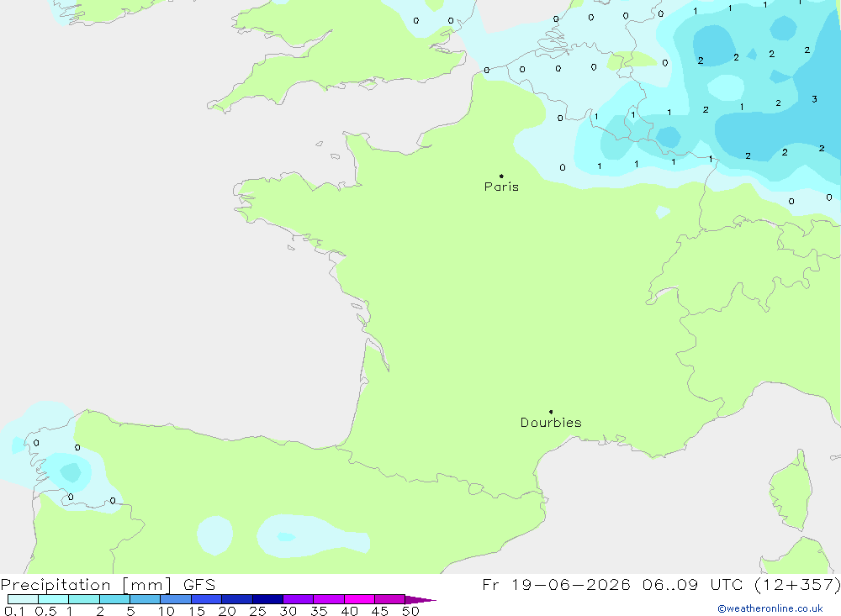Pick the legend swatch between 0.1 and 0.5

23,599
